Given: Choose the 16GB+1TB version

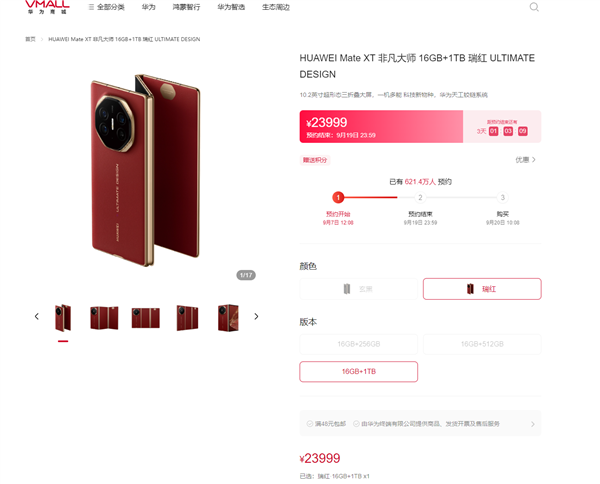Looking at the screenshot, I should pyautogui.click(x=359, y=372).
